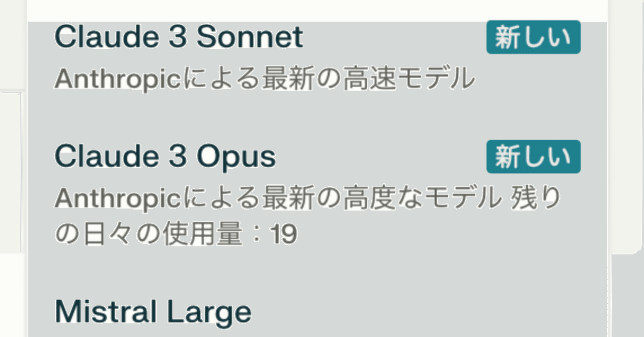Pick the Mistral Large model option
This screenshot has height=337, width=644.
[x=152, y=312]
